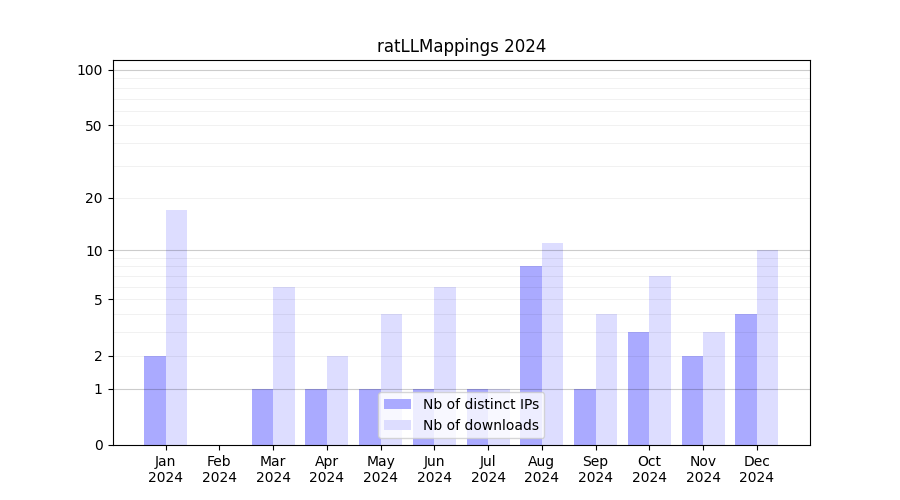900x500 pixels.
Task: Pick the October downloads bar
Action: click(660, 360)
